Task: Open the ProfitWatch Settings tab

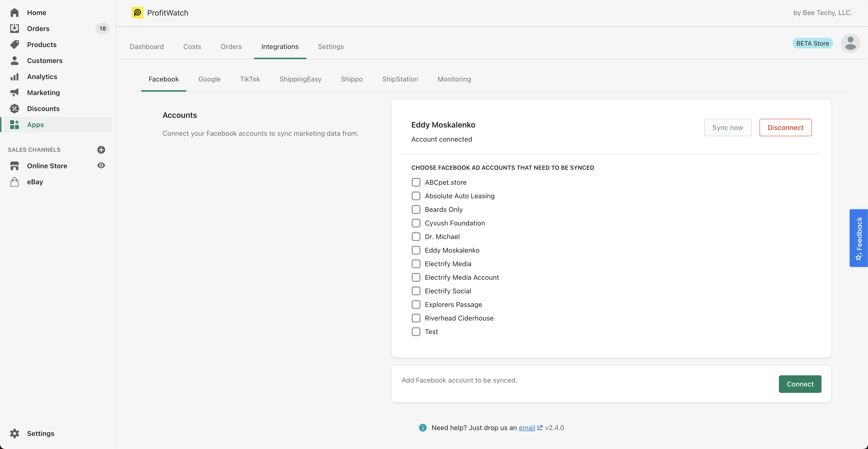Action: [x=331, y=47]
